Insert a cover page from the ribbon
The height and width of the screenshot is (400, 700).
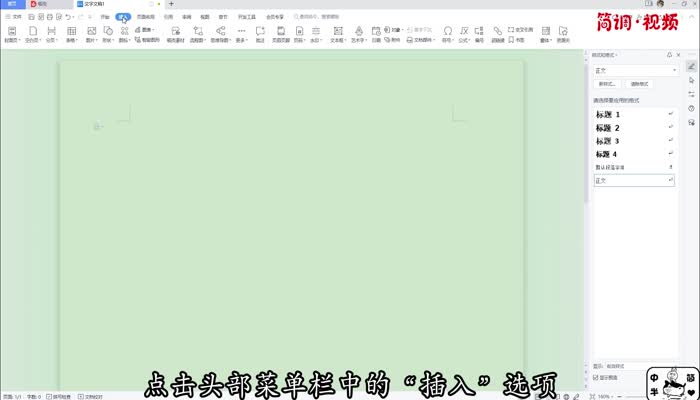coord(12,34)
